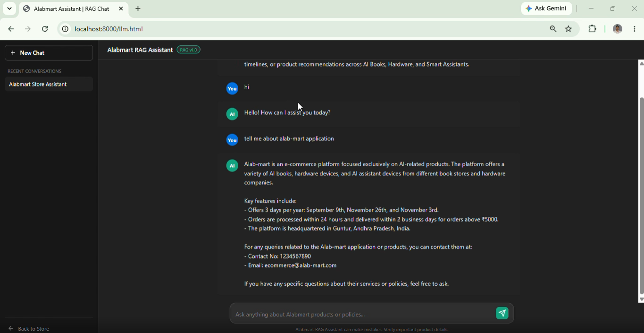Click the Back to Store arrow icon
The height and width of the screenshot is (333, 644).
click(x=11, y=328)
